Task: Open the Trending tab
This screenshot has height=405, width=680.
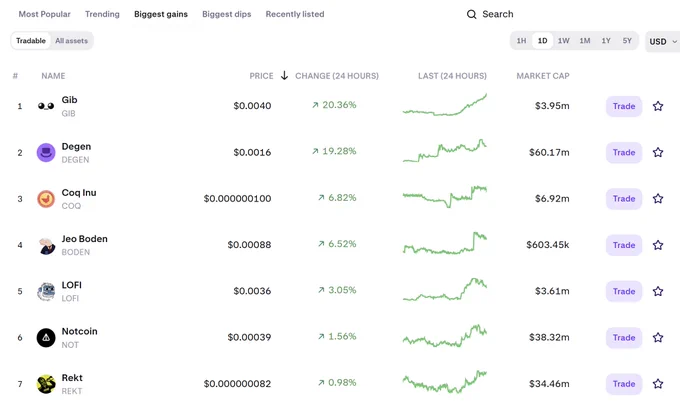Action: tap(102, 14)
